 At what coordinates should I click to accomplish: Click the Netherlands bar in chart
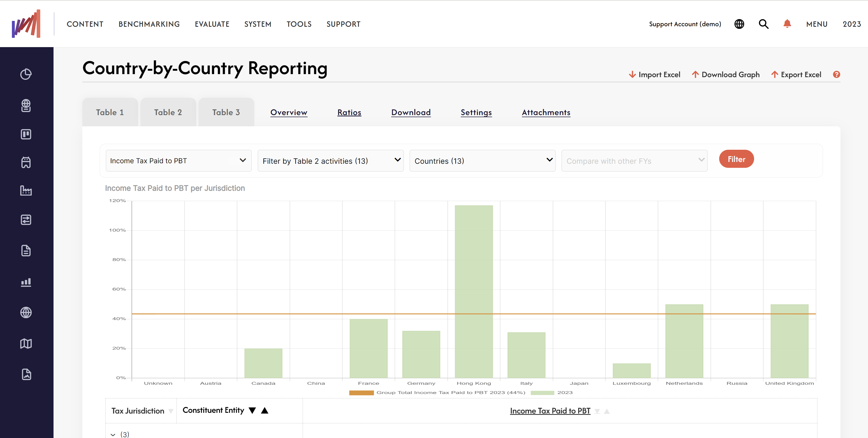[684, 341]
